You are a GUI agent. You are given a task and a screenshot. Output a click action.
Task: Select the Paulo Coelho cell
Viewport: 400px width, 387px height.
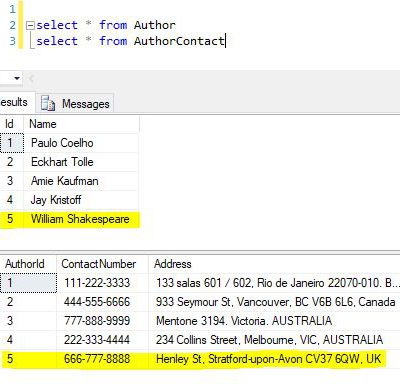81,143
